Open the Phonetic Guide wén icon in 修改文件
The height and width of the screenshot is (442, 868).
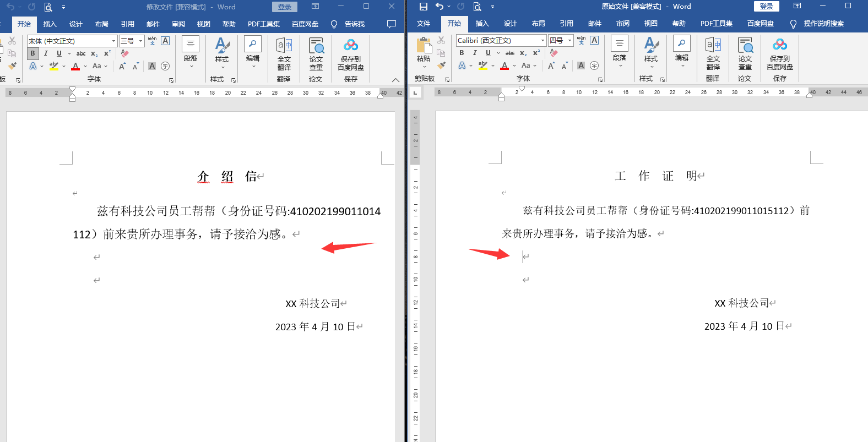click(152, 41)
